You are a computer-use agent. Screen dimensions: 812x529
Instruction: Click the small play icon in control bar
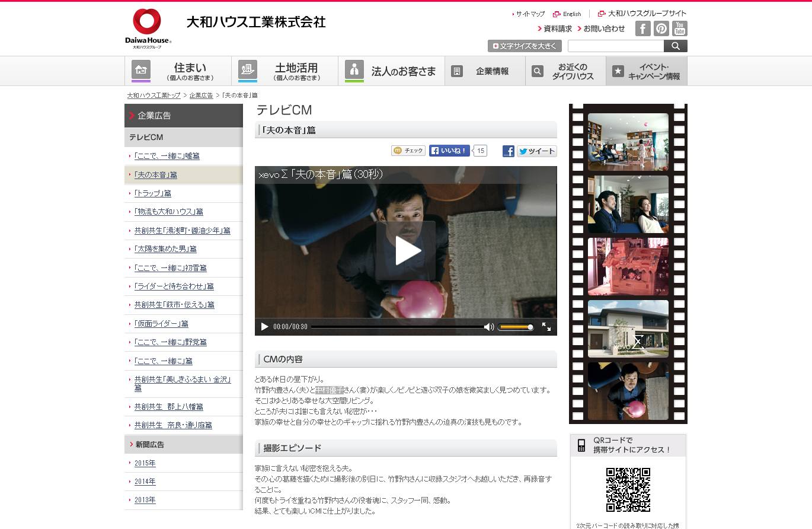pos(264,327)
